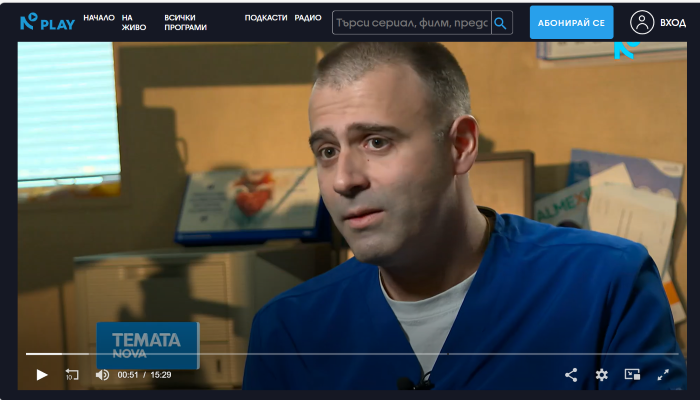Screen dimensions: 700x400
Task: Go to Nova Play logo home
Action: tap(47, 22)
